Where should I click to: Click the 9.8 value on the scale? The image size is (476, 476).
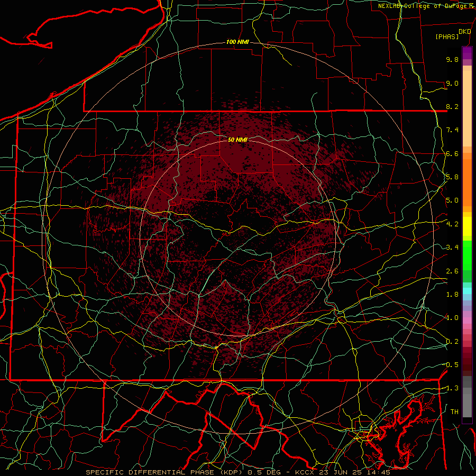point(452,59)
